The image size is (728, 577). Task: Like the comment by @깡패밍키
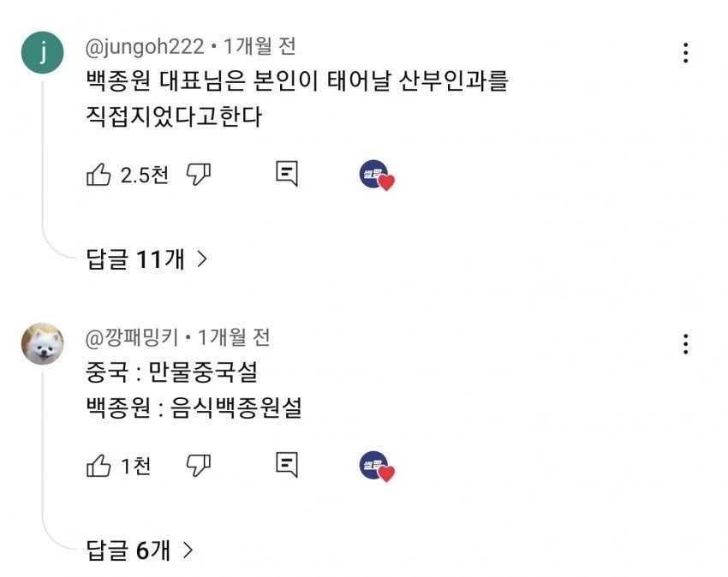click(99, 466)
